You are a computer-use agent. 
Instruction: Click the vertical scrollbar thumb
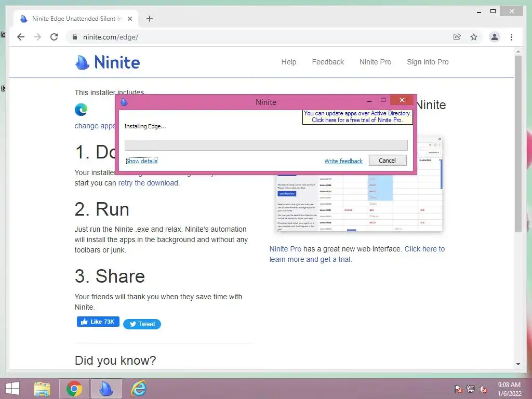518,143
